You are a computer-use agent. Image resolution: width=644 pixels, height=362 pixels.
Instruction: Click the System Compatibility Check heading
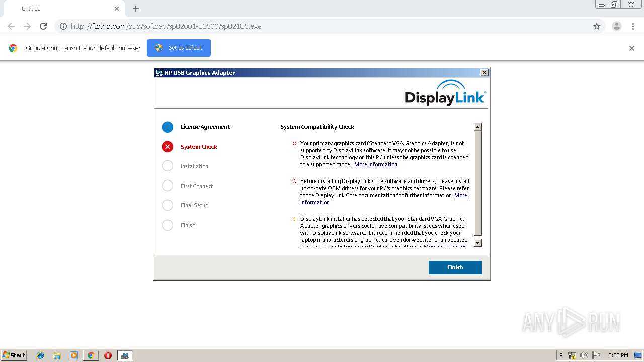point(317,127)
